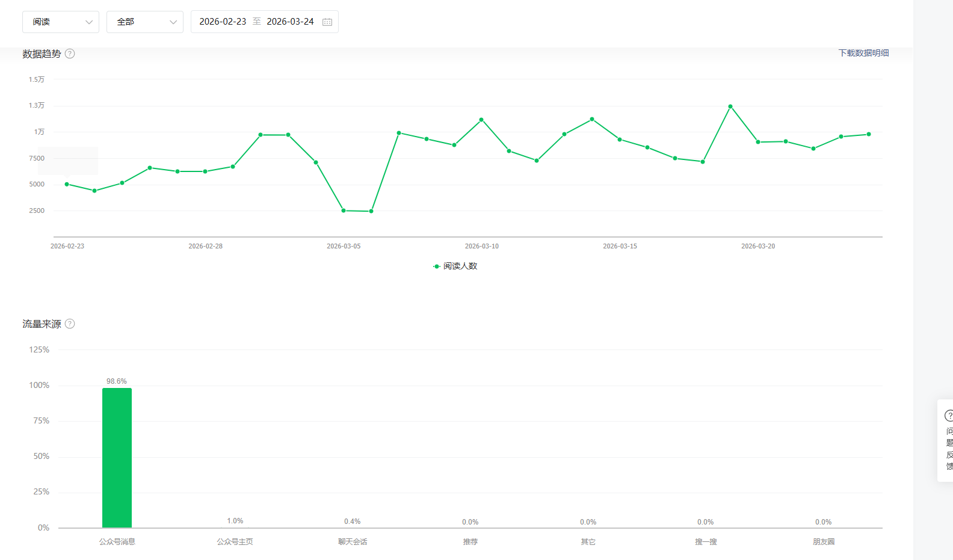953x560 pixels.
Task: Click chevron arrow of 阅读 dropdown
Action: [x=89, y=22]
